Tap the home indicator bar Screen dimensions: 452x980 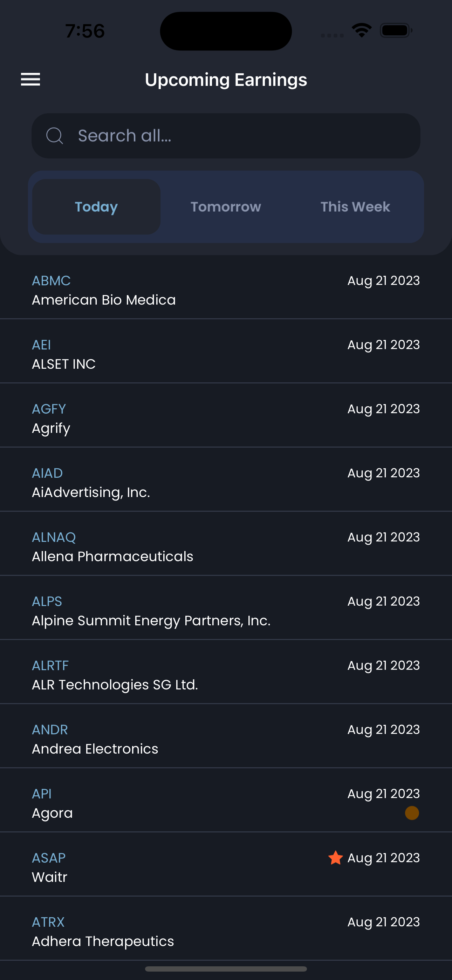click(226, 968)
